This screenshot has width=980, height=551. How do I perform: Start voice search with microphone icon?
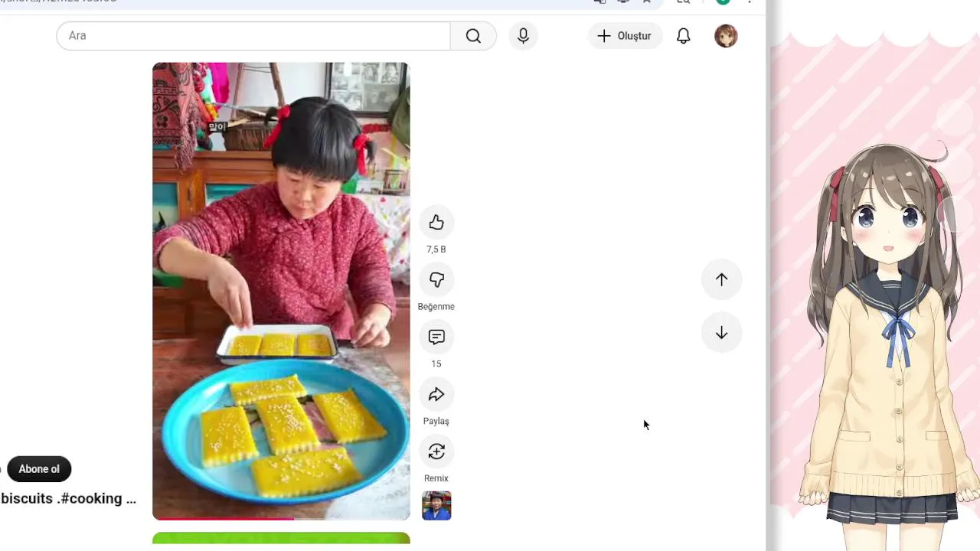[523, 36]
